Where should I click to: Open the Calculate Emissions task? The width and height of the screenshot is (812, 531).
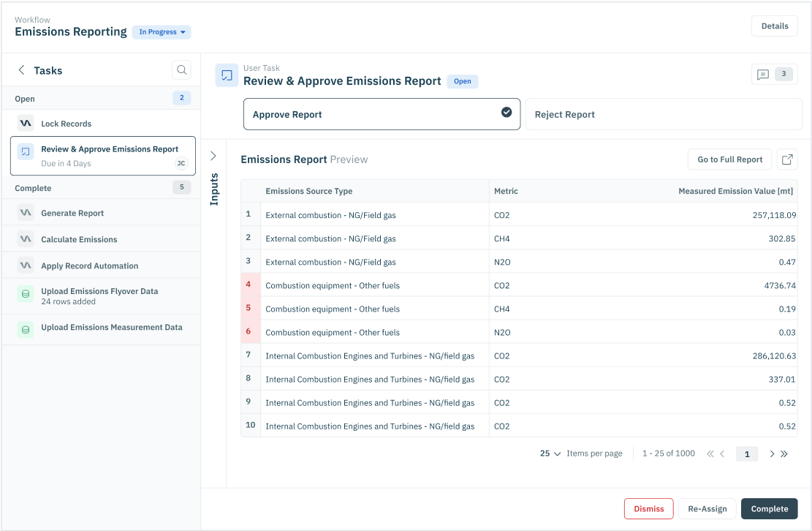(x=102, y=239)
